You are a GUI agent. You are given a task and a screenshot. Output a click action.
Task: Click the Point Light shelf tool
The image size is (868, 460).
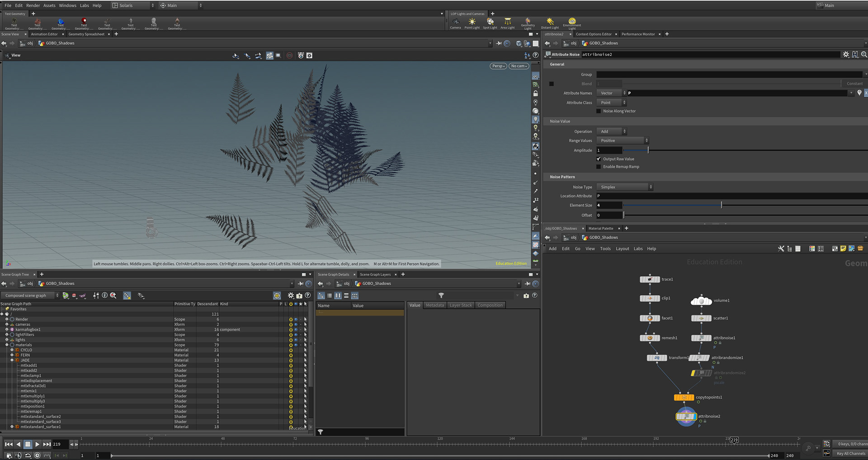pos(472,22)
